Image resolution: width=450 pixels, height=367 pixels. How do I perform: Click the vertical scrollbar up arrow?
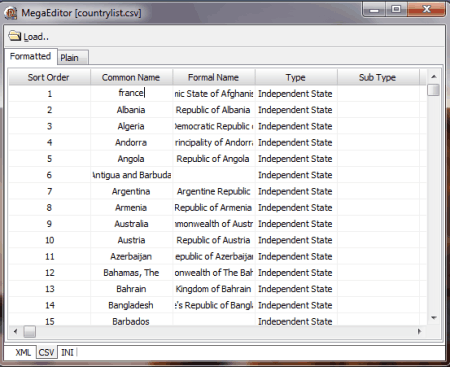tap(434, 77)
